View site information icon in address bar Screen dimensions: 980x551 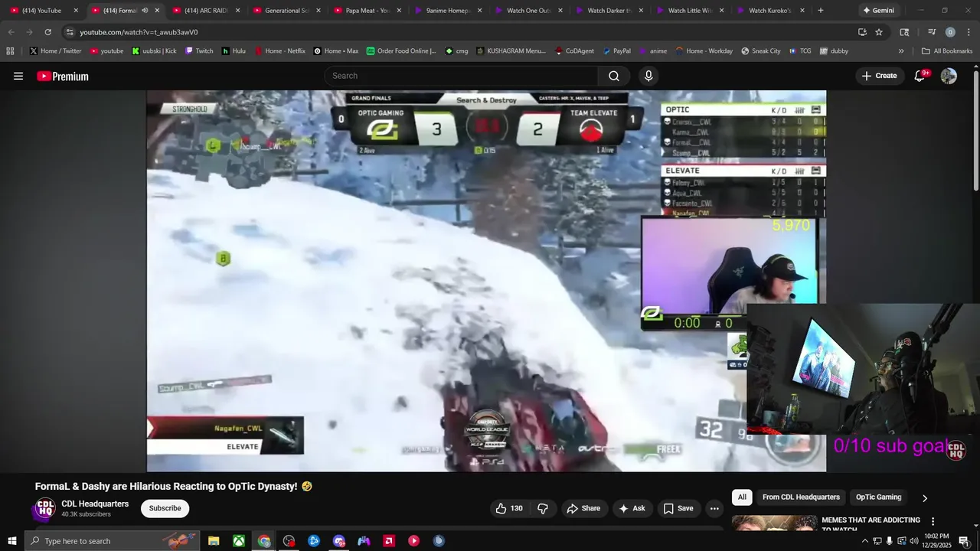pos(70,32)
